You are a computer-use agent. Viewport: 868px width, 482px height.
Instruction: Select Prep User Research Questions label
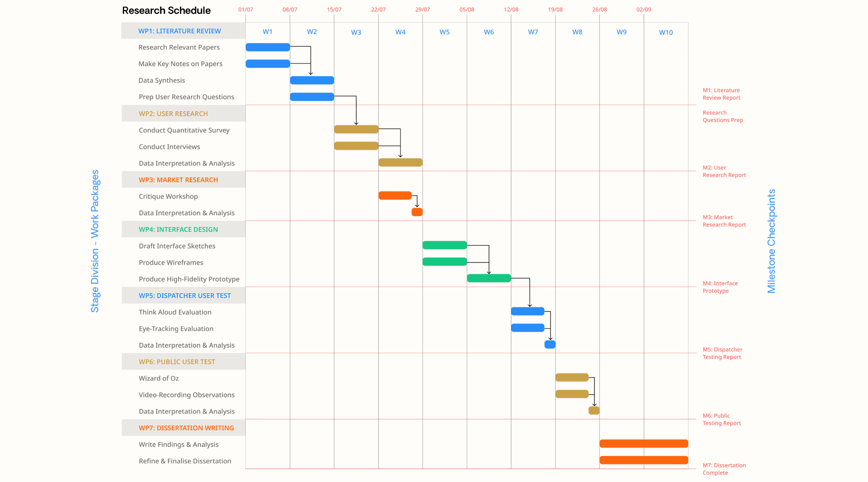pyautogui.click(x=186, y=97)
